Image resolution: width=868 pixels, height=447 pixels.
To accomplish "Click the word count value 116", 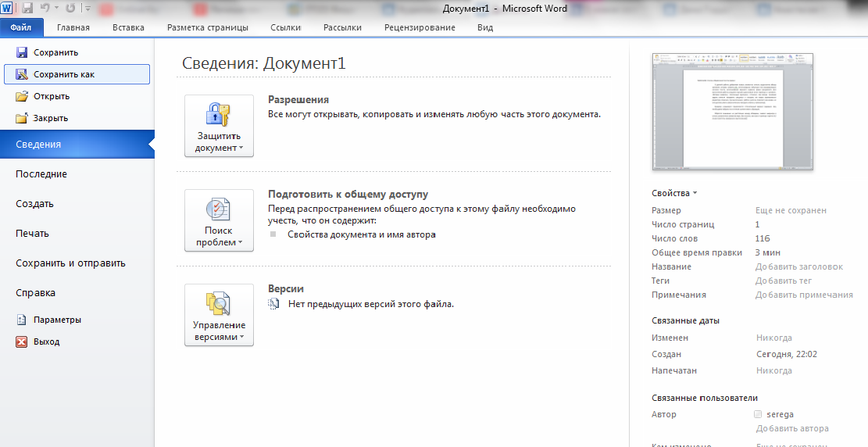I will pos(763,238).
